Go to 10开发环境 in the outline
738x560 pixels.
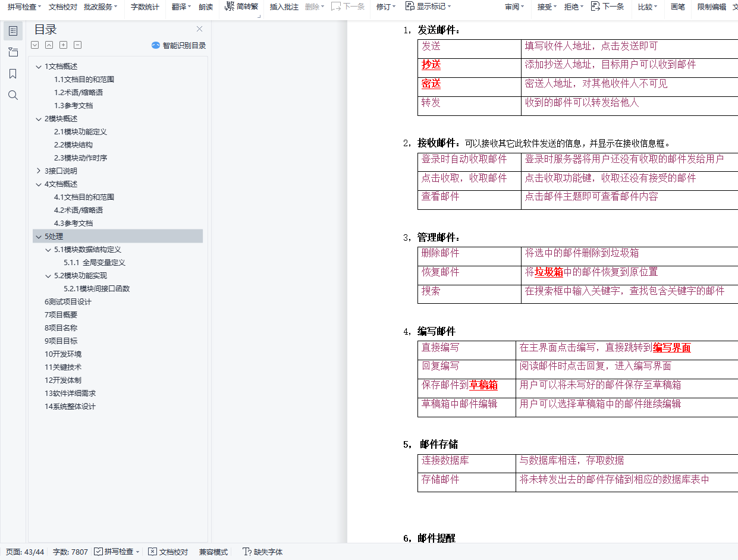pyautogui.click(x=63, y=354)
